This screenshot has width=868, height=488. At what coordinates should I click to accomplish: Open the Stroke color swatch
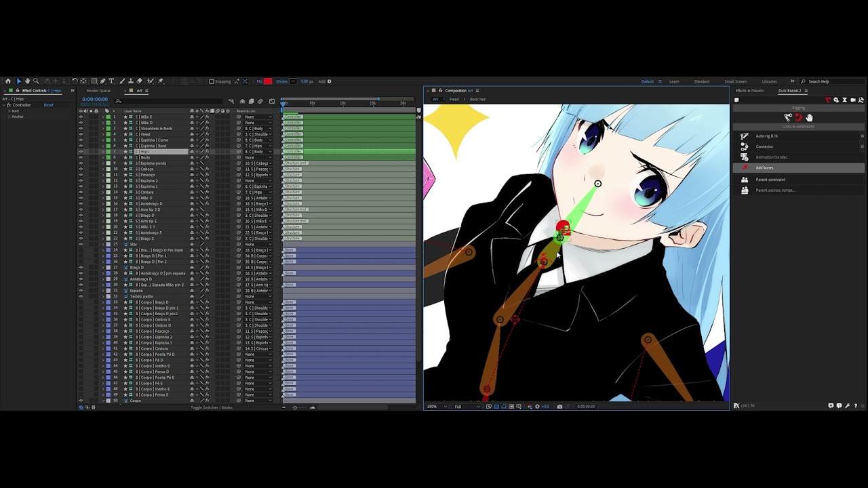293,81
